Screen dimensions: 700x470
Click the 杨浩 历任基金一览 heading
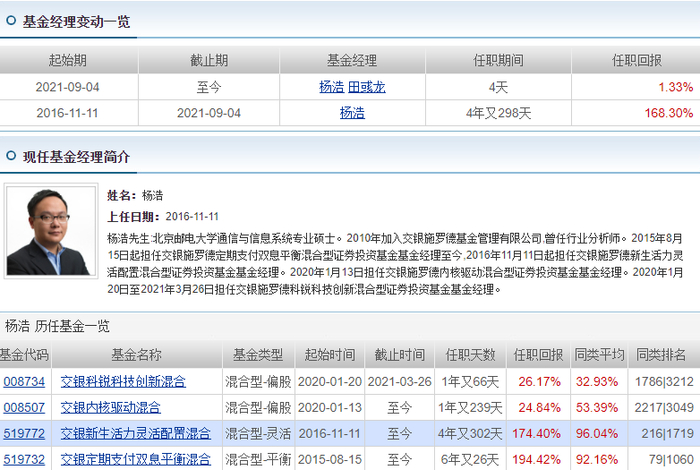pyautogui.click(x=57, y=326)
